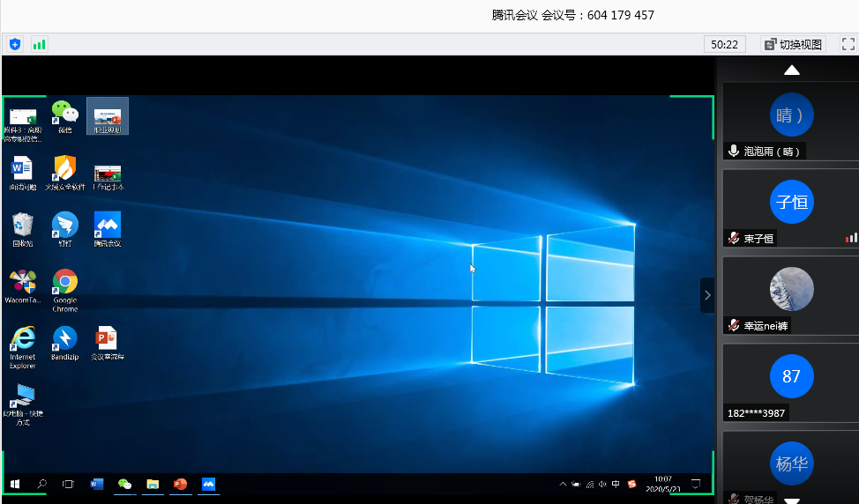Open the Recycle Bin icon
Screen dimensions: 859x504
(22, 227)
